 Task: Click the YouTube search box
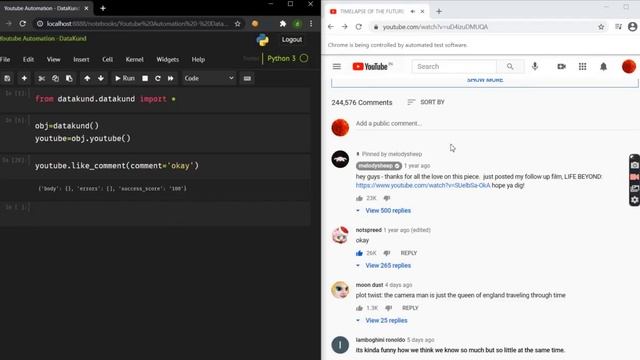(454, 67)
